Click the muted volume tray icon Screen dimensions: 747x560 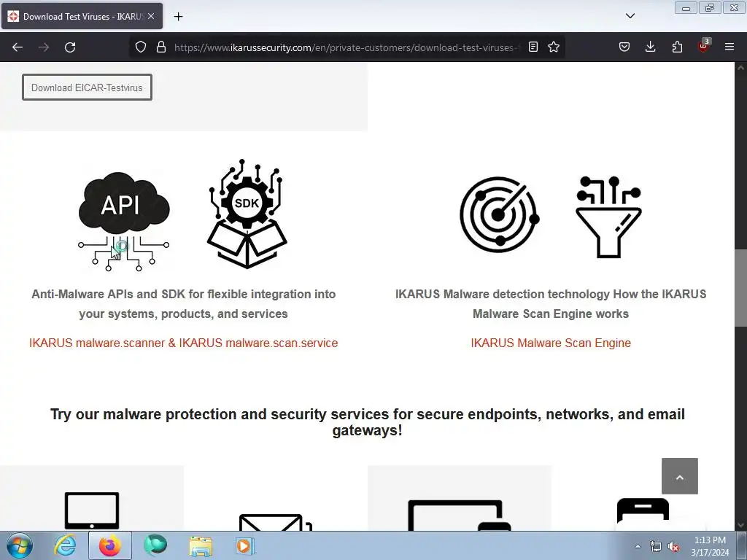673,547
